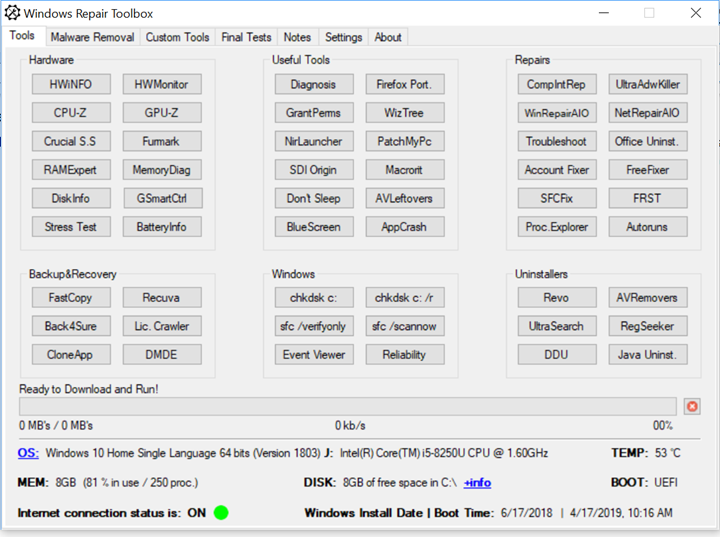This screenshot has width=720, height=537.
Task: Run CompIntRep repair
Action: [x=557, y=85]
